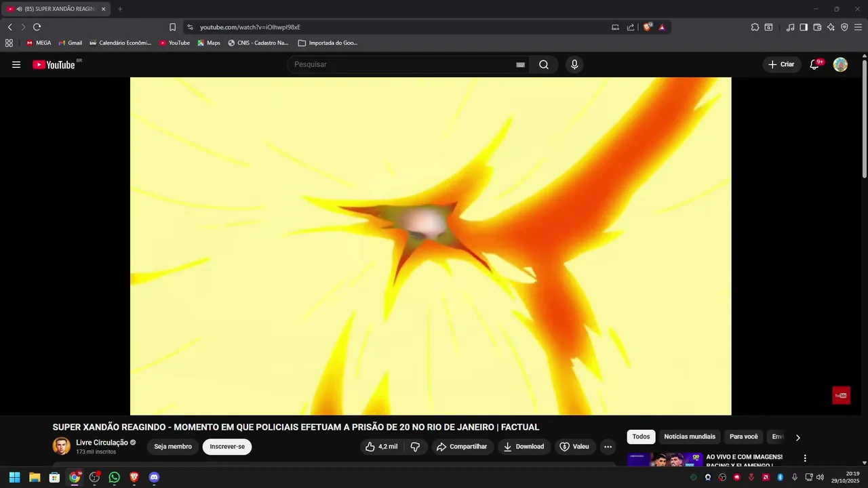Open browser main hamburger menu

click(x=858, y=27)
